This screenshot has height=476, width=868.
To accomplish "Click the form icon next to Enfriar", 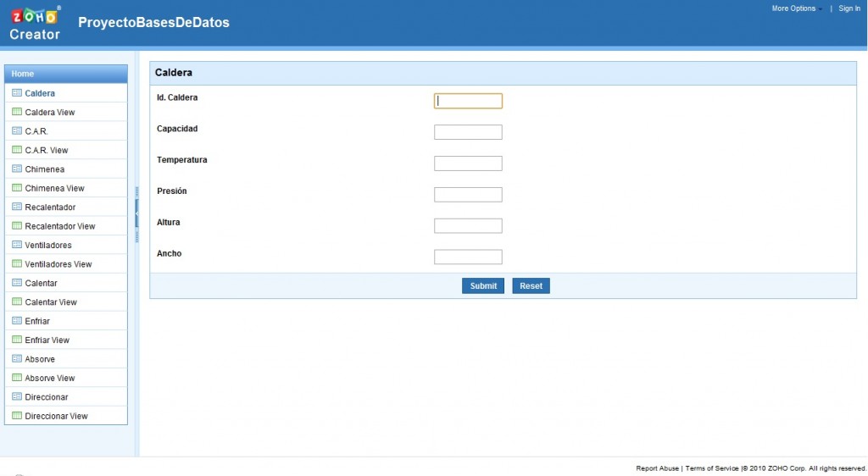I will click(17, 321).
